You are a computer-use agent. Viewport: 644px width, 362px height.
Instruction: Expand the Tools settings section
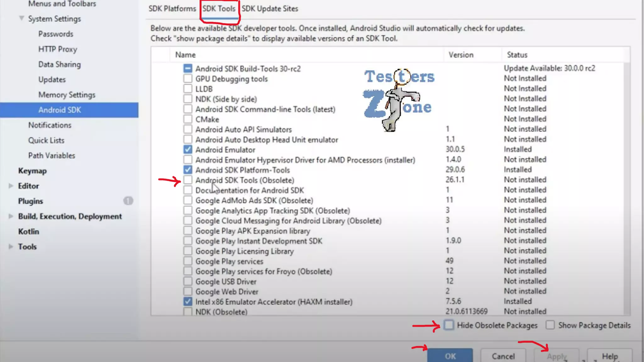[x=11, y=247]
